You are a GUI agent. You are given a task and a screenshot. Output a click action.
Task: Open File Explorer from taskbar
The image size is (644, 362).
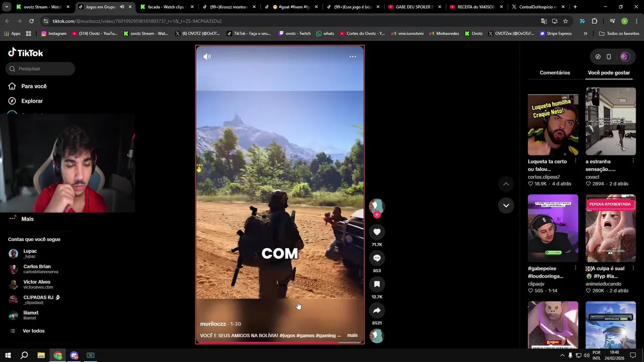coord(41,355)
